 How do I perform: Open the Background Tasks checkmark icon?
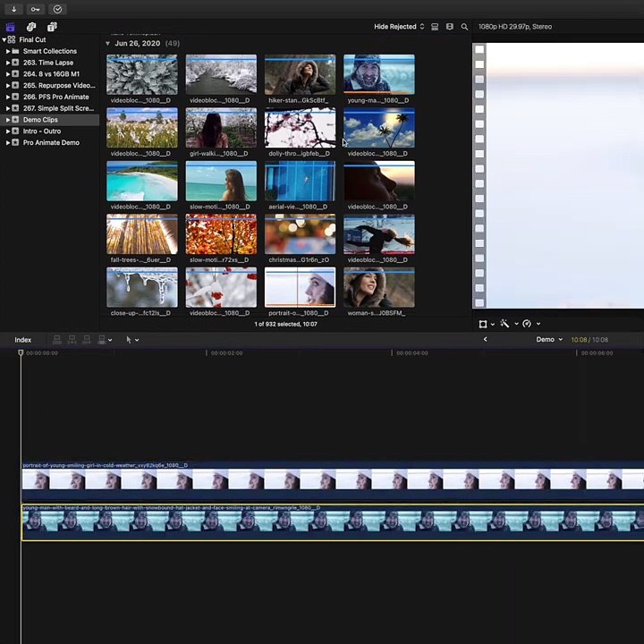tap(57, 9)
